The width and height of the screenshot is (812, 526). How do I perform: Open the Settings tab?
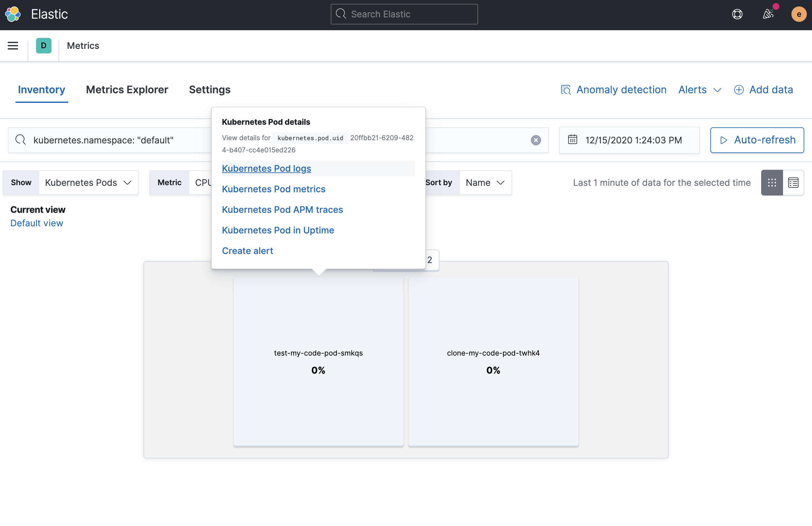pyautogui.click(x=210, y=90)
